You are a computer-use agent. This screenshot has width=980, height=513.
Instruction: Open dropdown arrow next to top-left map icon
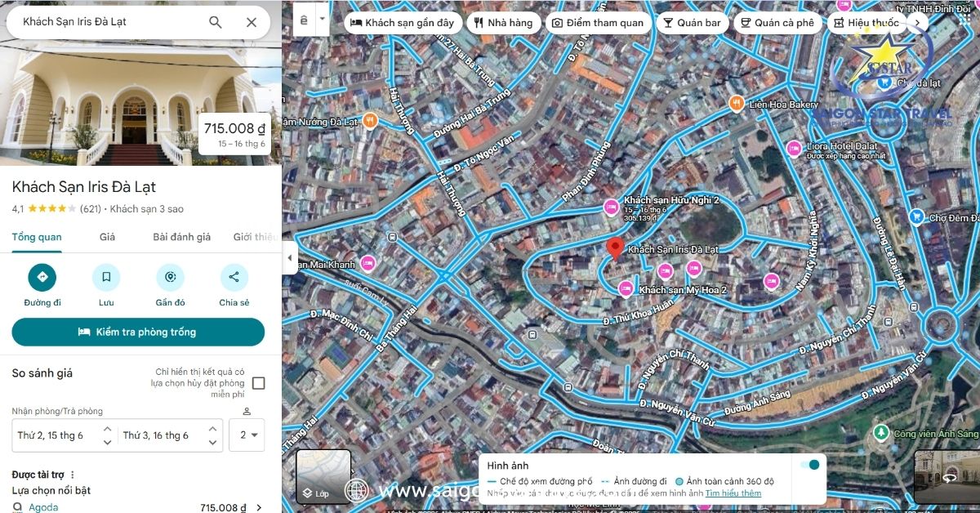tap(323, 19)
